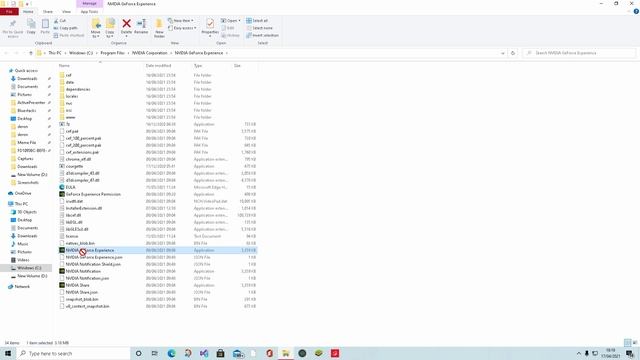Click the Copy ribbon icon
This screenshot has width=640, height=360.
pos(31,24)
